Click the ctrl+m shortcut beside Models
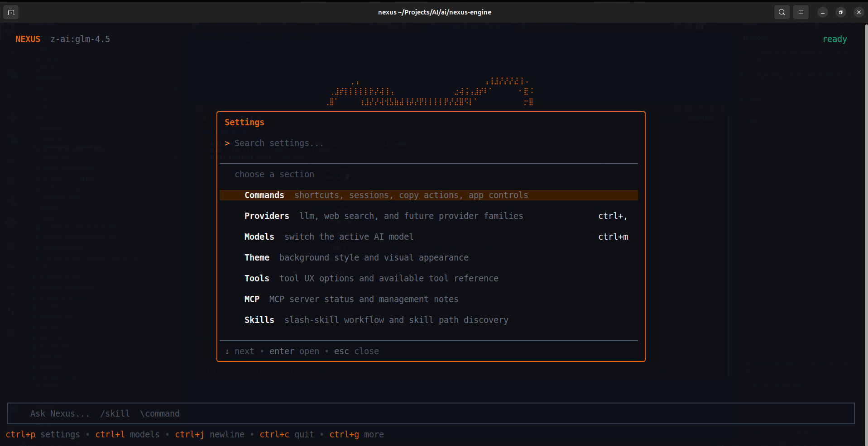The width and height of the screenshot is (868, 446). pos(613,237)
